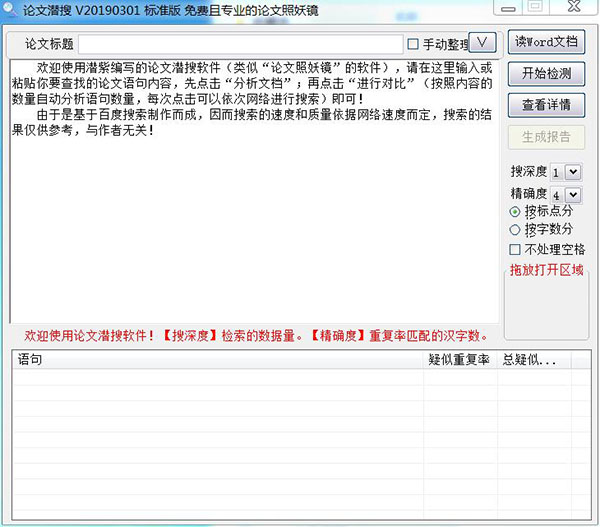Viewport: 600px width, 527px height.
Task: Click the magnifier app icon in title bar
Action: pyautogui.click(x=10, y=10)
